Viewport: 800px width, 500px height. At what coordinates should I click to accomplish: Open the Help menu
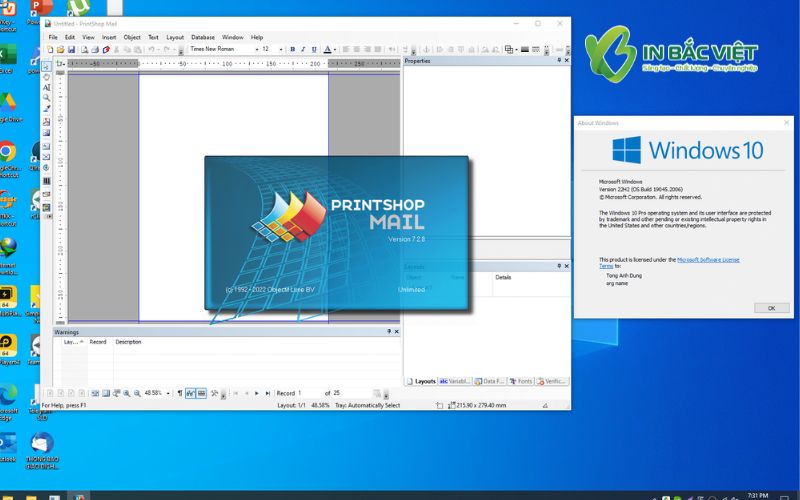257,37
